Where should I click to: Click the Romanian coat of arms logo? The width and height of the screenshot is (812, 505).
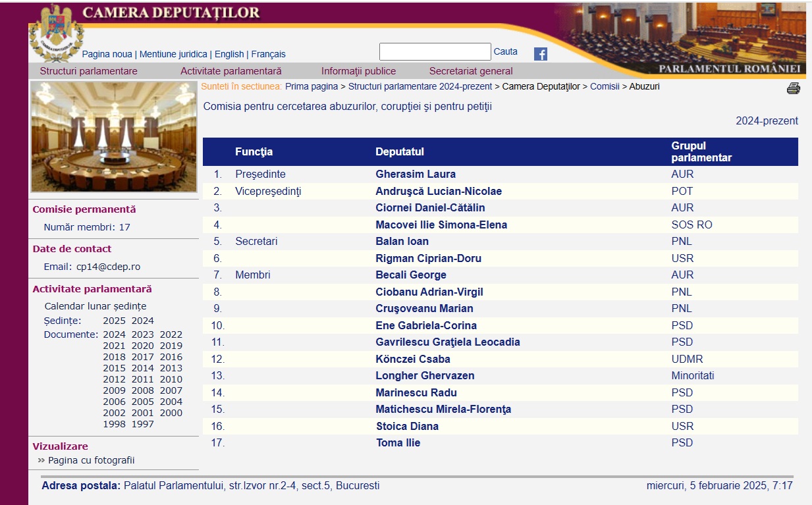point(56,32)
